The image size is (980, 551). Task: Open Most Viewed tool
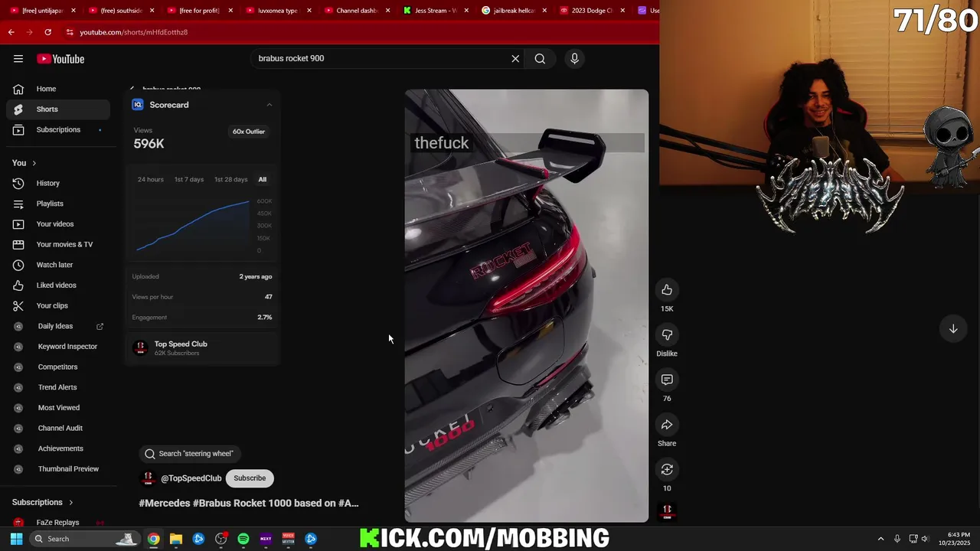point(57,408)
